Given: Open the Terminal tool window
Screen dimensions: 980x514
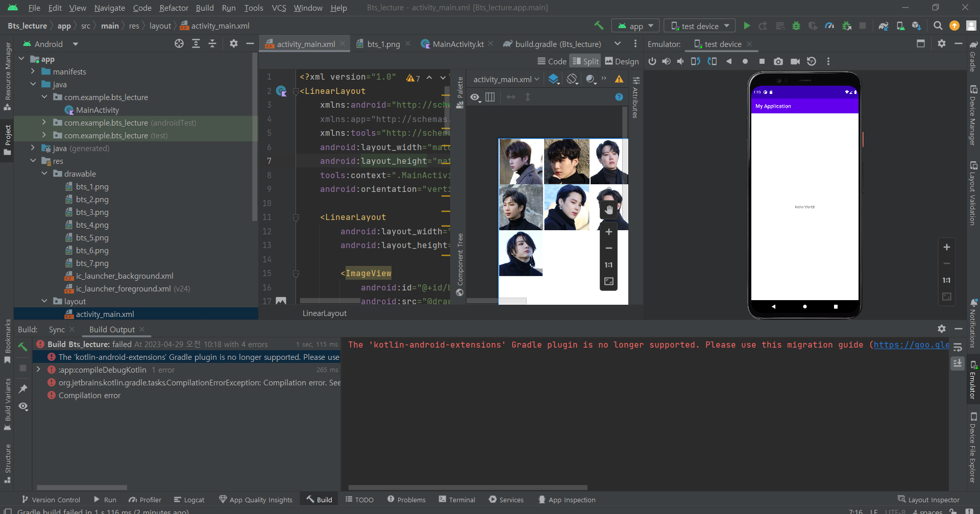Looking at the screenshot, I should point(457,500).
